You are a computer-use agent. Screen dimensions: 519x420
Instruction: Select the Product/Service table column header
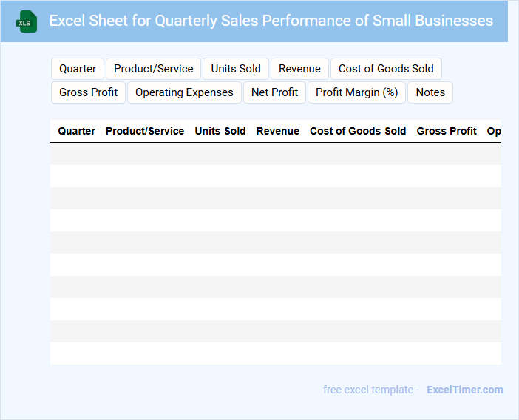point(145,131)
